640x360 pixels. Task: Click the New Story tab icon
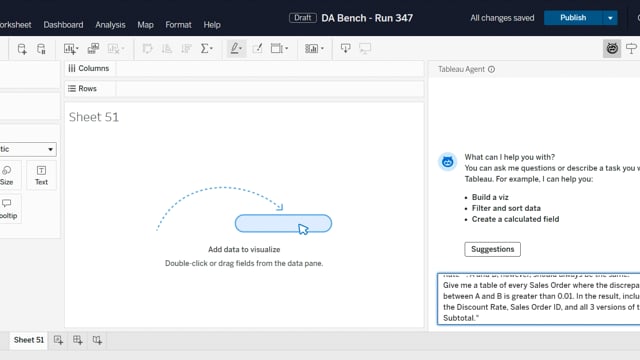[x=97, y=340]
